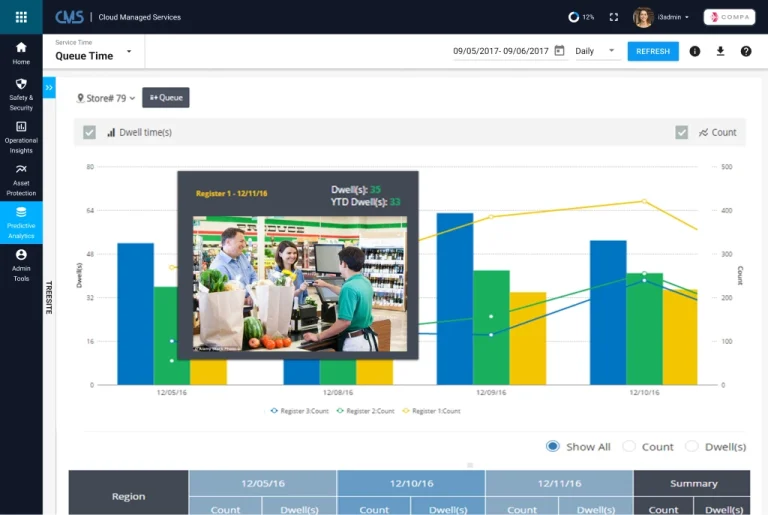Open Safety & Security section
The height and width of the screenshot is (515, 768).
coord(21,93)
